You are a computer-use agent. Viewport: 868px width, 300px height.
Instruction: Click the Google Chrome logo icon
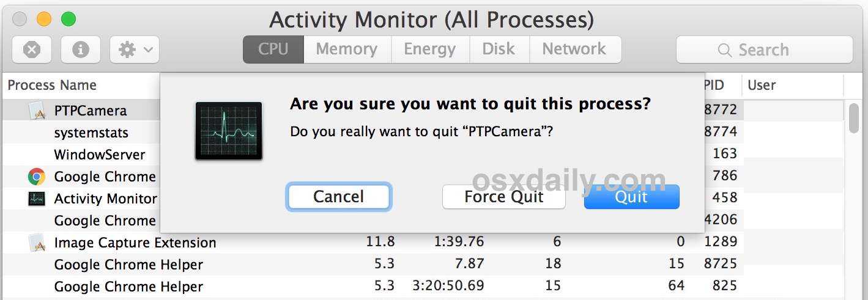pos(37,177)
